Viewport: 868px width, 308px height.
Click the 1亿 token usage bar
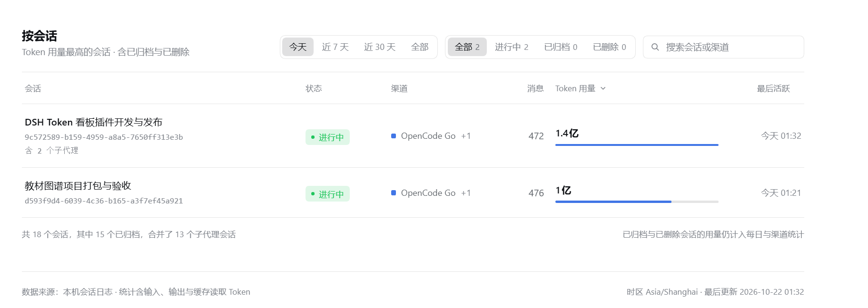pos(637,202)
